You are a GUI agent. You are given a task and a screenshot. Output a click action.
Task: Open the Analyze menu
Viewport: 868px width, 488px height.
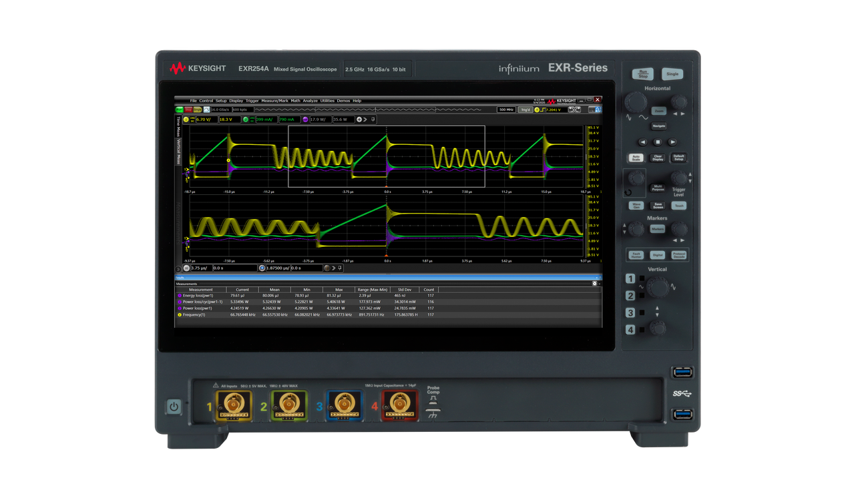click(310, 101)
